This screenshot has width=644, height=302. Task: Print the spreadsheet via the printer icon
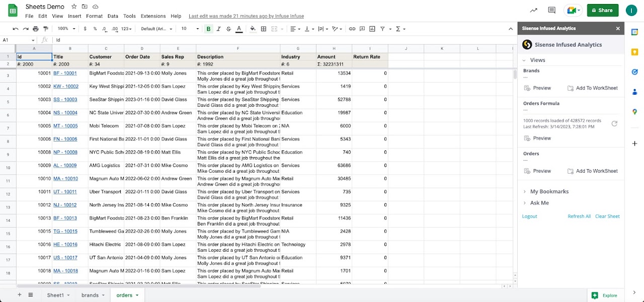coord(36,29)
